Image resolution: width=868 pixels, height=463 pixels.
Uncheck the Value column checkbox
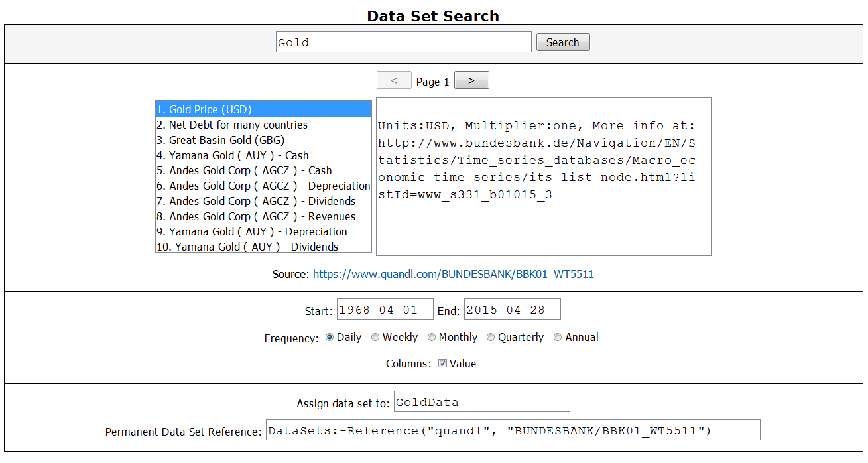click(x=442, y=364)
